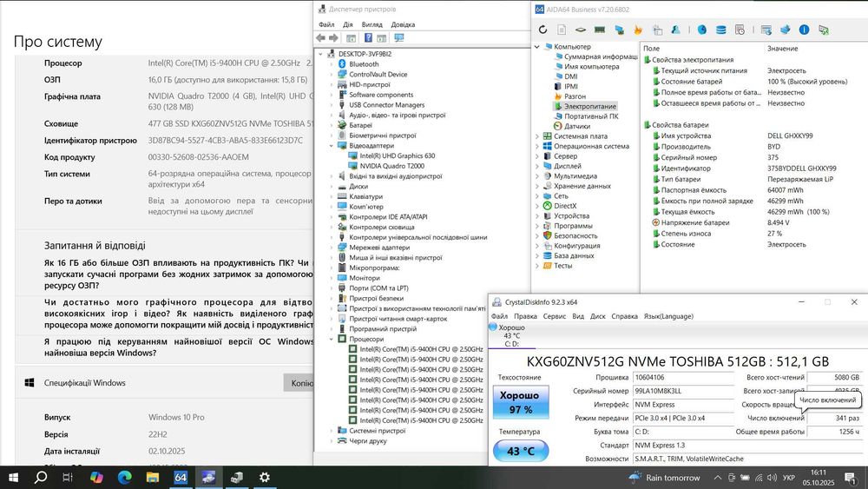Click the Forward arrow in Device Manager toolbar
Screen dimensions: 868x489
pyautogui.click(x=333, y=37)
